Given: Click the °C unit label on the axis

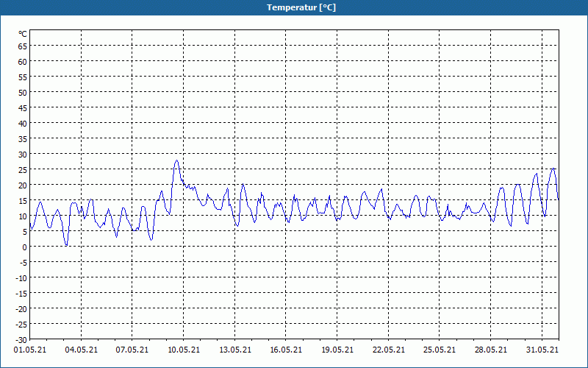Looking at the screenshot, I should 23,34.
